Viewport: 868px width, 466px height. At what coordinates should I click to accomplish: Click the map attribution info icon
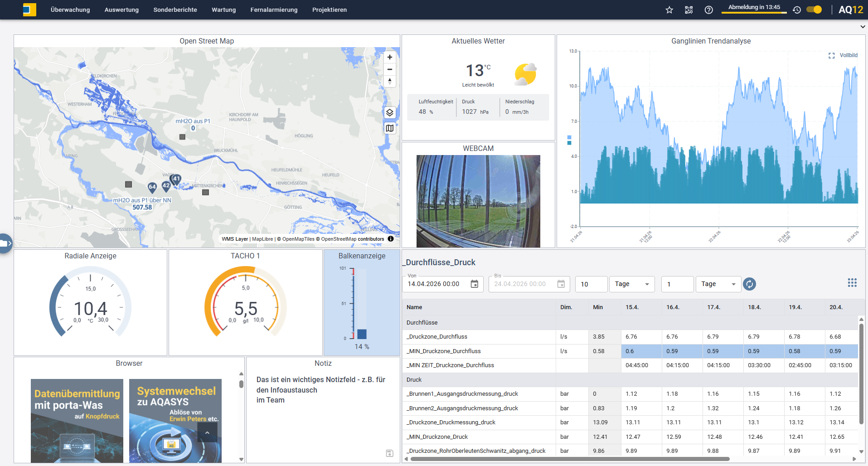391,239
